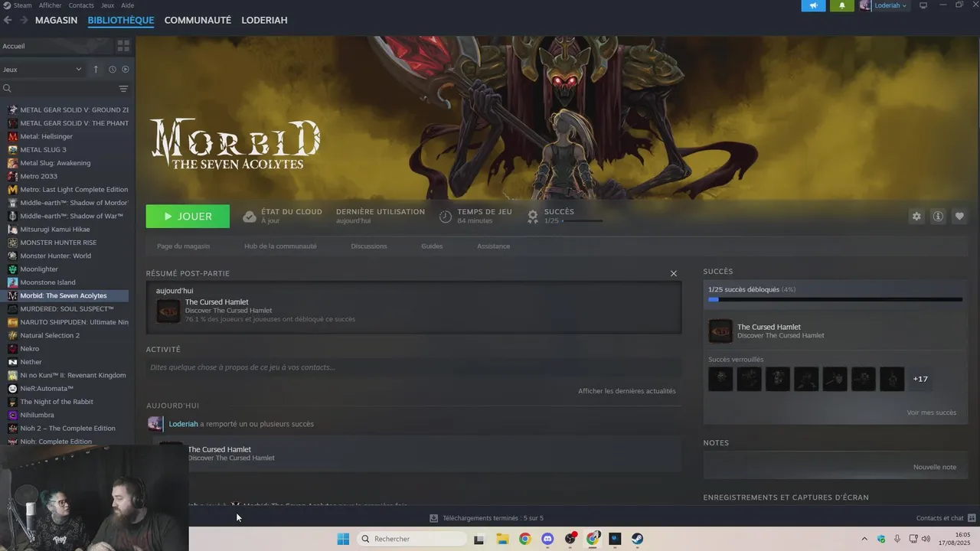Click the Windows Rechercher search box

411,539
